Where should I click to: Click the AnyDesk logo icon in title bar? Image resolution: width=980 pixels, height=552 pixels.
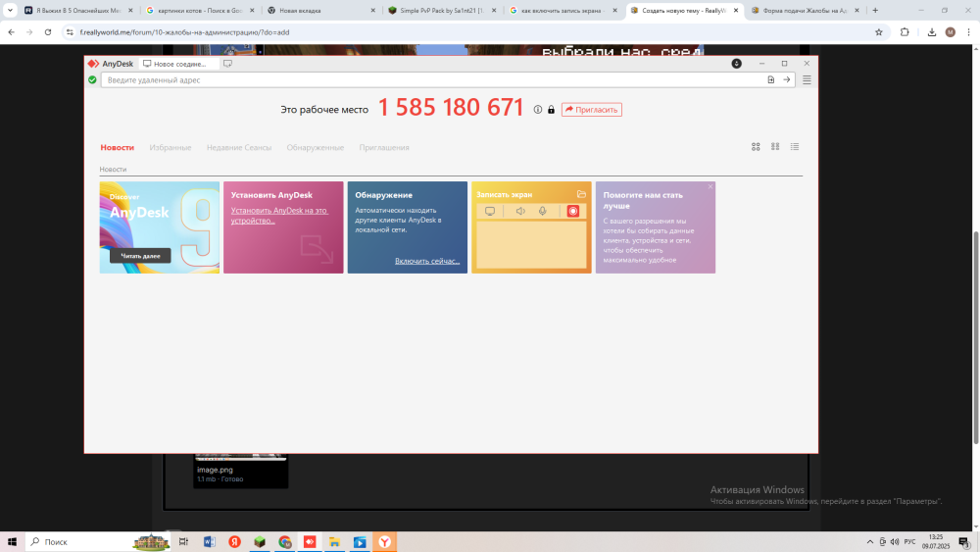click(93, 64)
